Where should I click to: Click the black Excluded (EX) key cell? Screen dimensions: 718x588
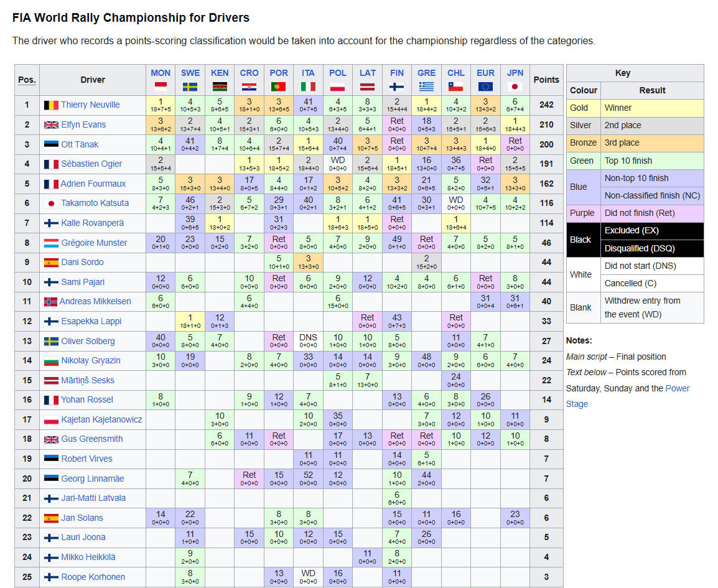[652, 231]
